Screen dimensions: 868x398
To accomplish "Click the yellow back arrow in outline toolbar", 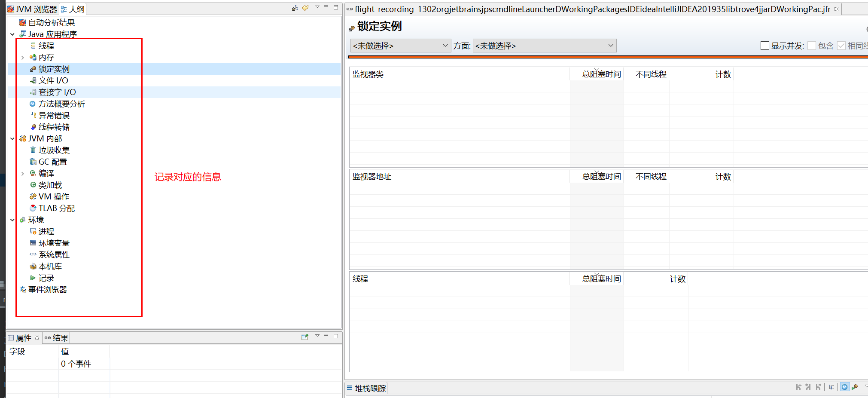I will [305, 8].
